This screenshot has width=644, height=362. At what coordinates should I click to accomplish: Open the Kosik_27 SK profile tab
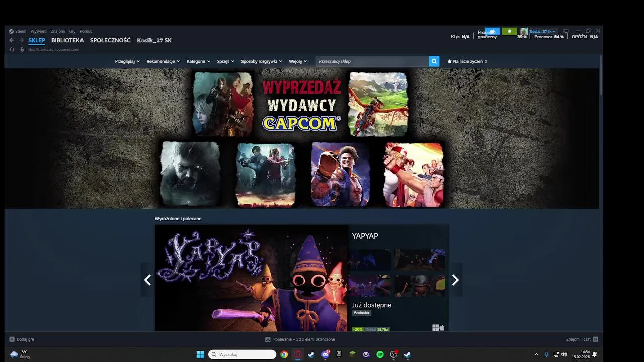pyautogui.click(x=154, y=40)
